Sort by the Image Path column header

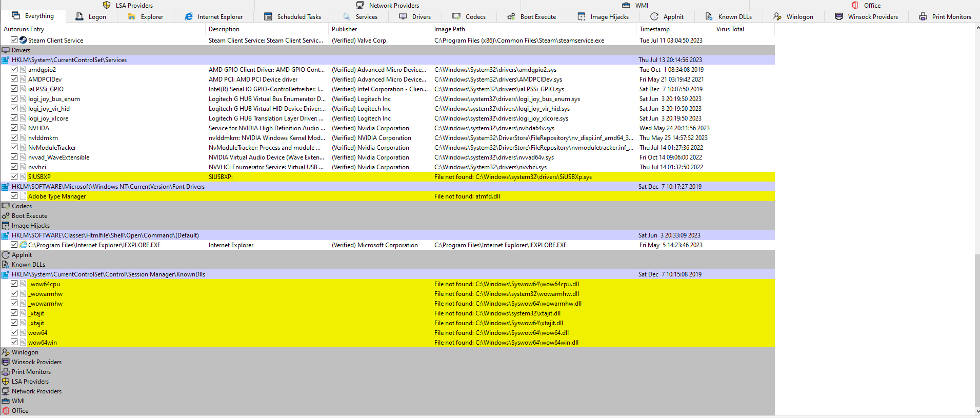(x=533, y=29)
